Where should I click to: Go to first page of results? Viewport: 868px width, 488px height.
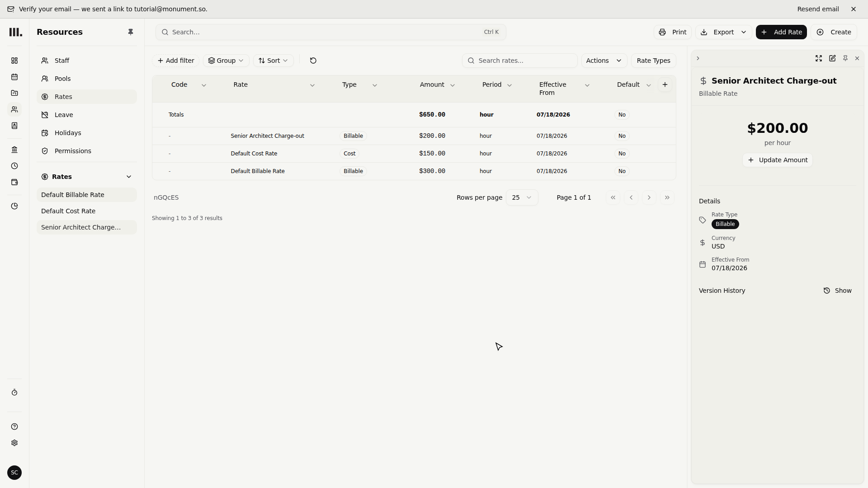click(613, 197)
